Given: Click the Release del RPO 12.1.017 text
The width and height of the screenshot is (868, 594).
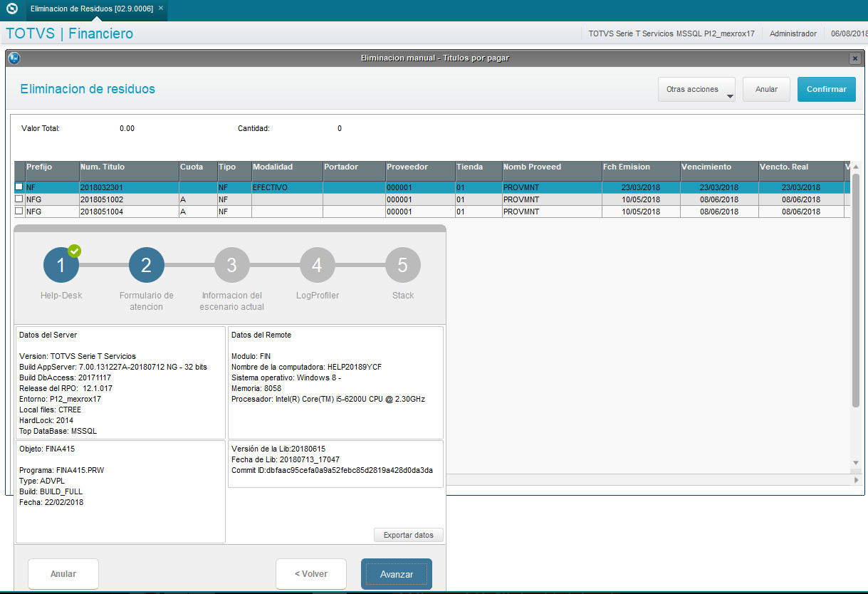Looking at the screenshot, I should [x=66, y=388].
